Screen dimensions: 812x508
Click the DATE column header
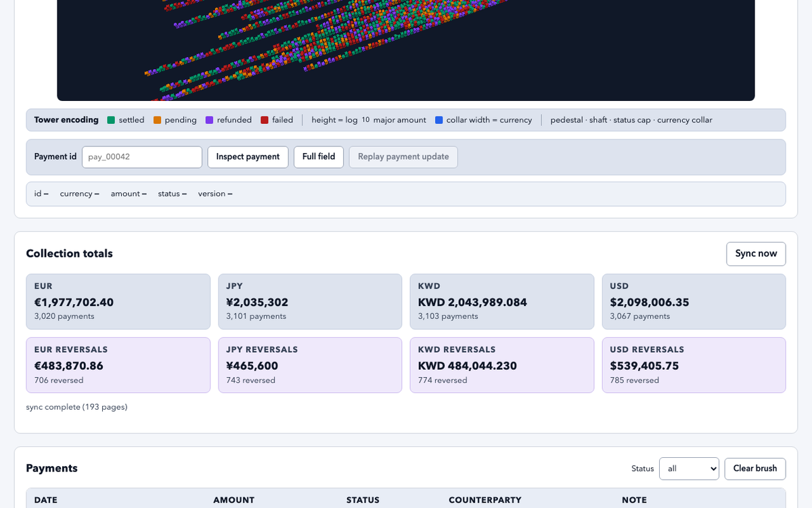coord(46,500)
